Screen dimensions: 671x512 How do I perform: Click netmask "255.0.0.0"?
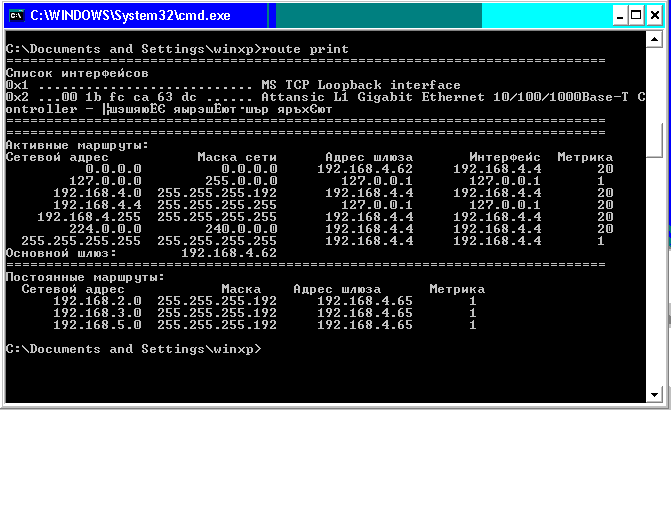pyautogui.click(x=241, y=181)
